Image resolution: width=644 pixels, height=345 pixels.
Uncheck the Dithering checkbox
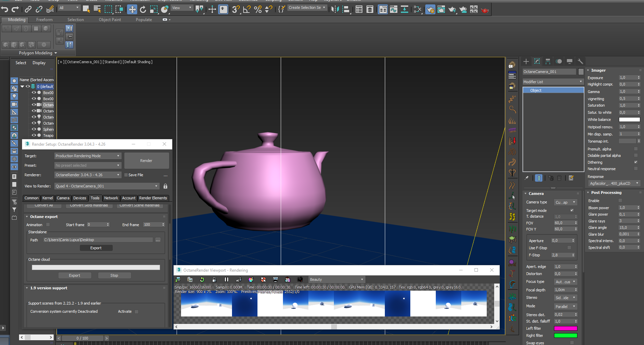pyautogui.click(x=636, y=162)
